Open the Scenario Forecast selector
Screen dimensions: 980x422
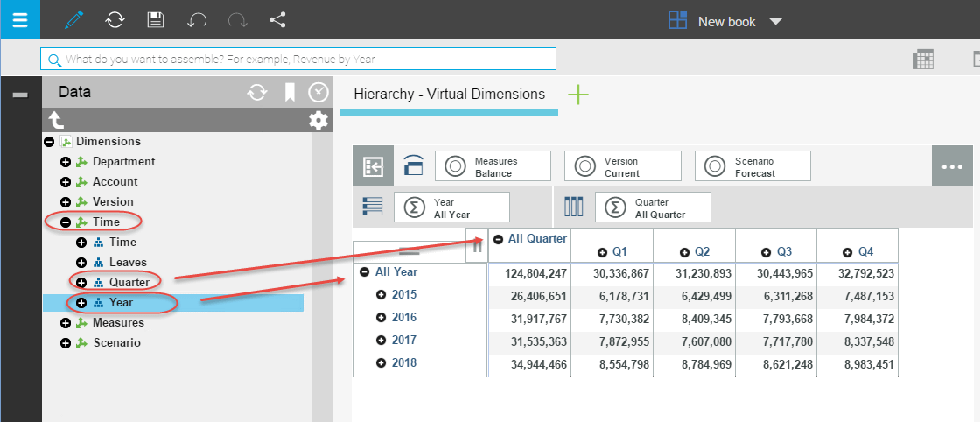coord(752,166)
